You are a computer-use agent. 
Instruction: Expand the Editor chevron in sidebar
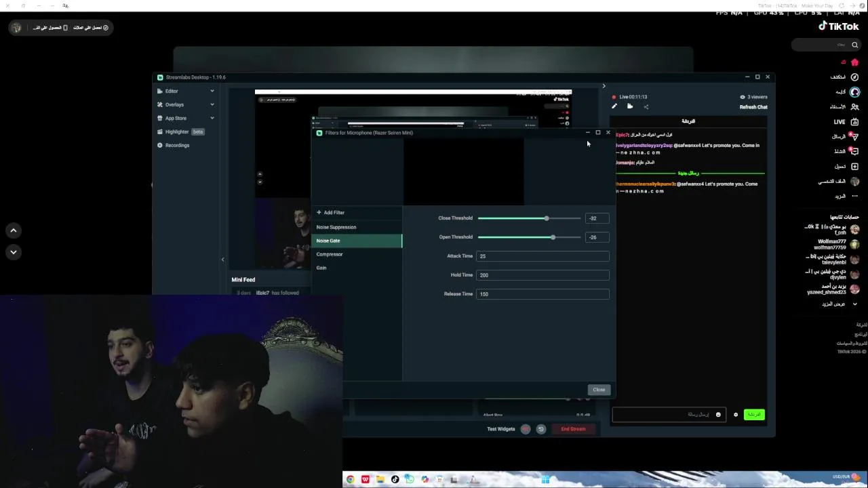tap(212, 91)
